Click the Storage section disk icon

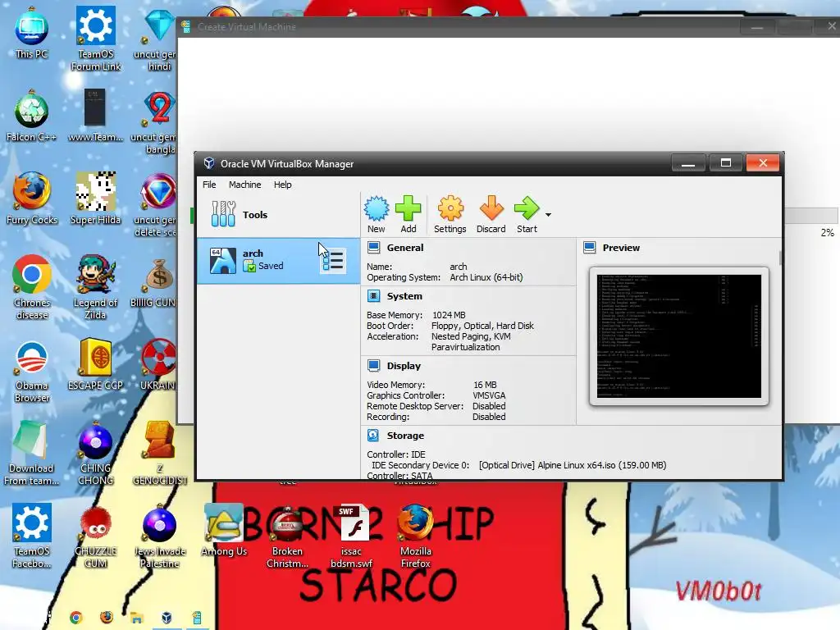pos(373,436)
